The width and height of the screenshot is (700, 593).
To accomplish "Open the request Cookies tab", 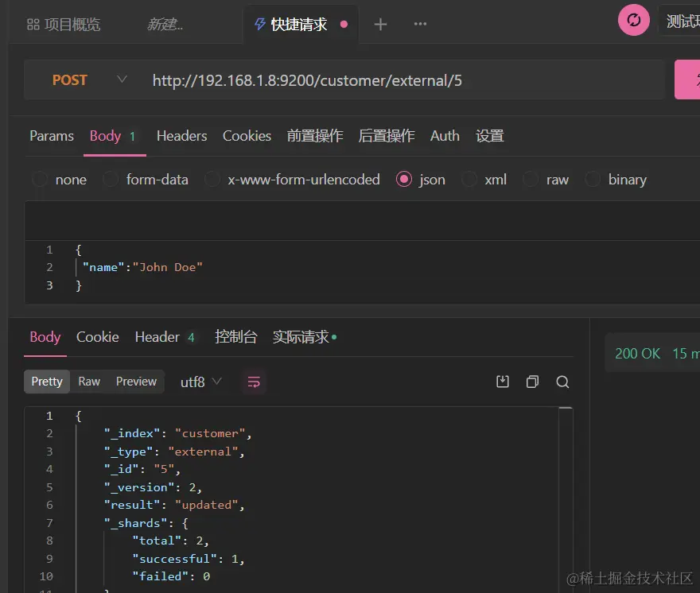I will coord(247,136).
